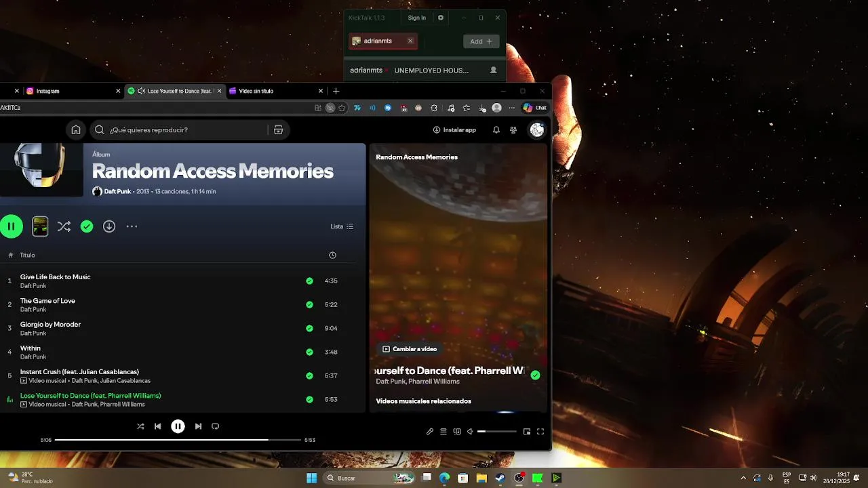Toggle saved check for Giorgio by Moroder

[309, 328]
